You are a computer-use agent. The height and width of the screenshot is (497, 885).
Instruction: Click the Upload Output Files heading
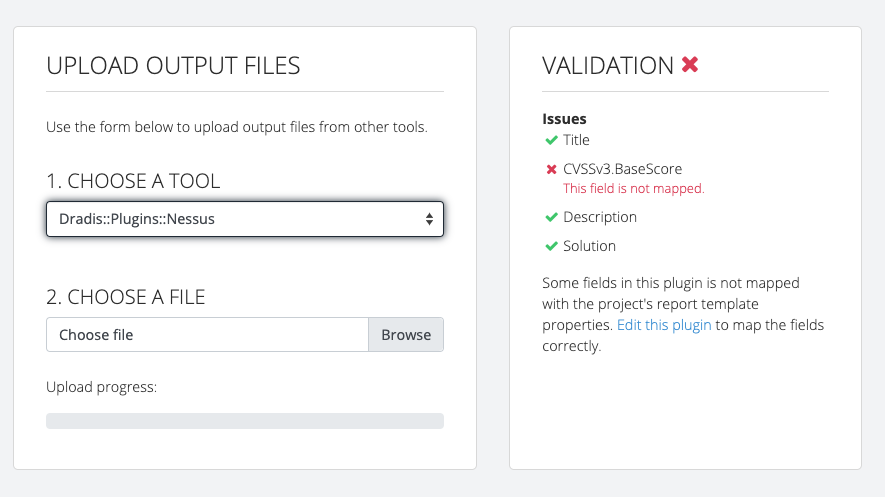173,65
